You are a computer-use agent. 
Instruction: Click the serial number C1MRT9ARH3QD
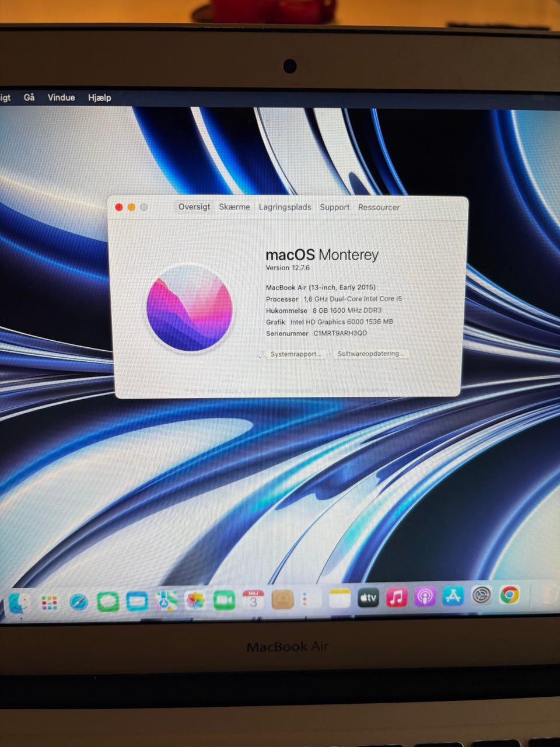[x=340, y=333]
